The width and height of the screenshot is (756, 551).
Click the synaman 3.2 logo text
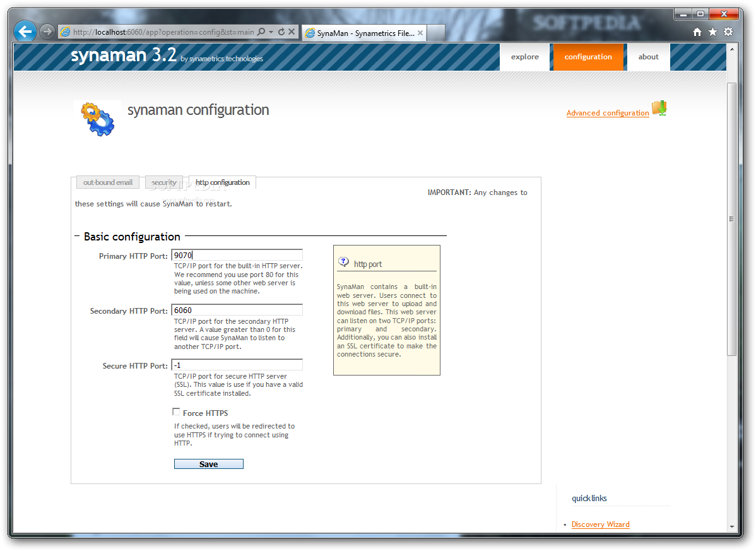pos(124,55)
